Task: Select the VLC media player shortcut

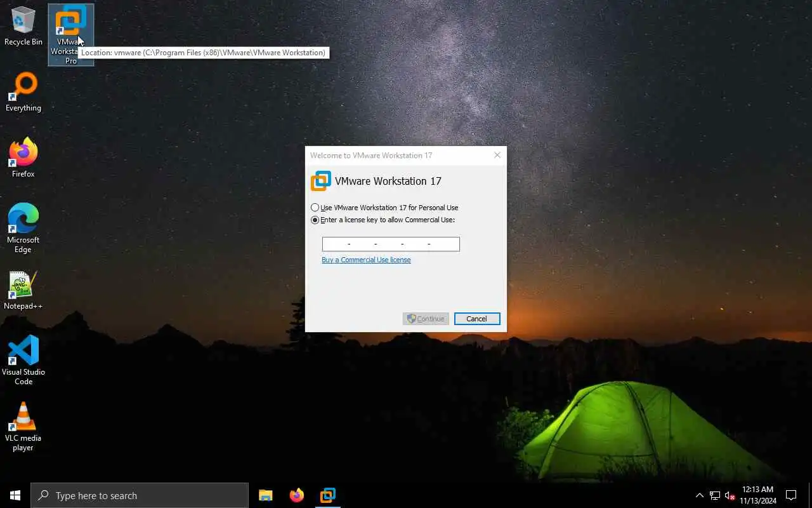Action: point(23,427)
